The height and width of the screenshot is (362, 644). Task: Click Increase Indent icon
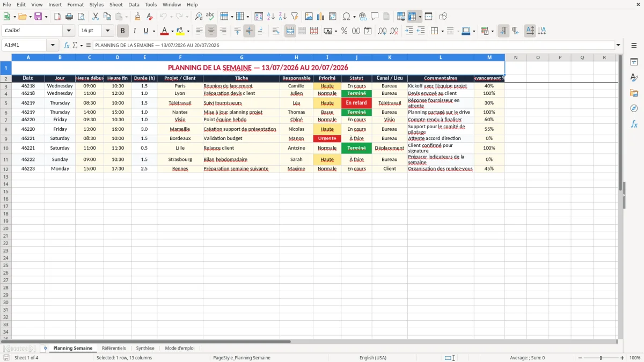pyautogui.click(x=409, y=31)
